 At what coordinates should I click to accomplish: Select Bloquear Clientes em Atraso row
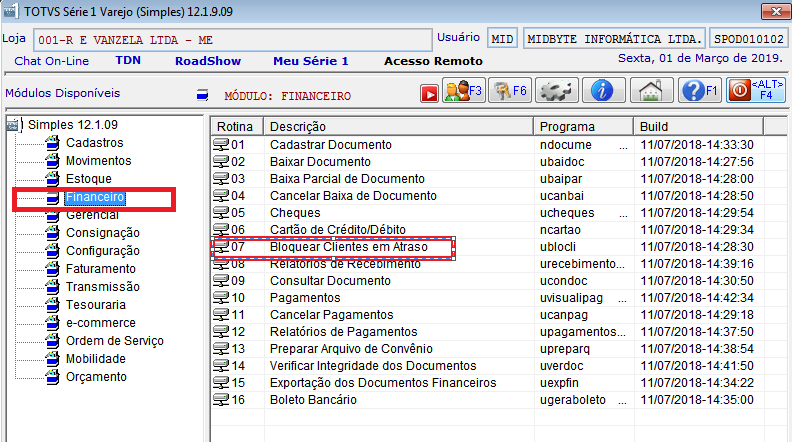(x=349, y=247)
